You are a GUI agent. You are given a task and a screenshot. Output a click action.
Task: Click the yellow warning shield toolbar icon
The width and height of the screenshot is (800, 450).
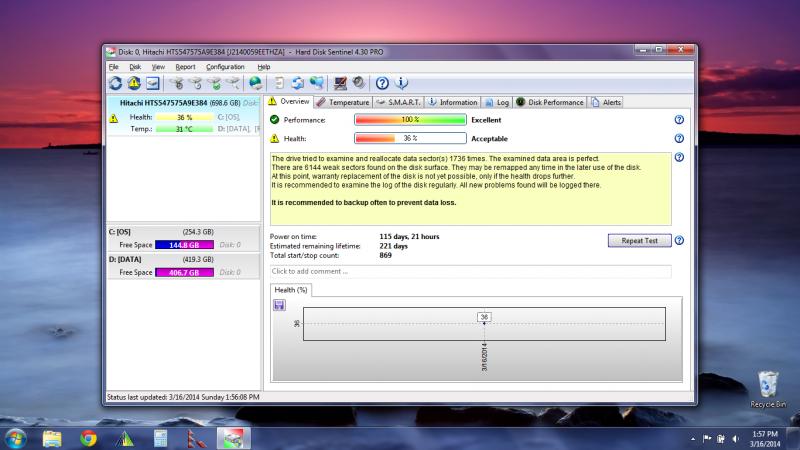coord(134,83)
